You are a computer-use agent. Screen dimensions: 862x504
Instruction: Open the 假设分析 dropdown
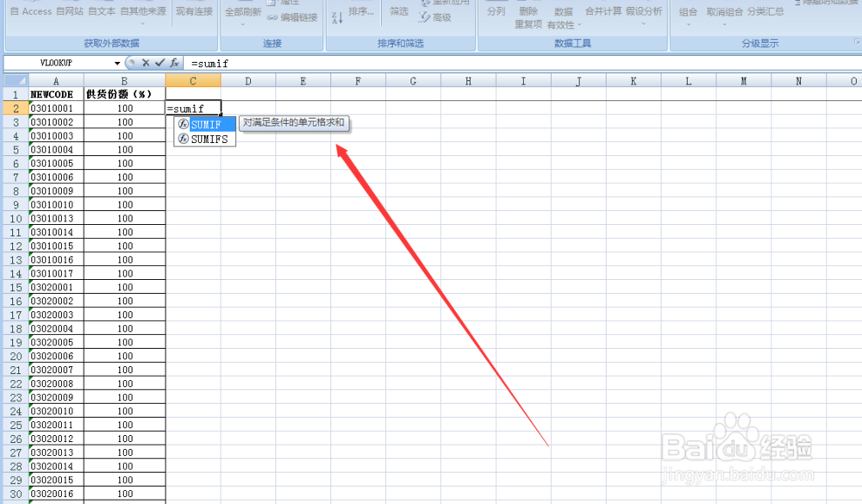(643, 23)
